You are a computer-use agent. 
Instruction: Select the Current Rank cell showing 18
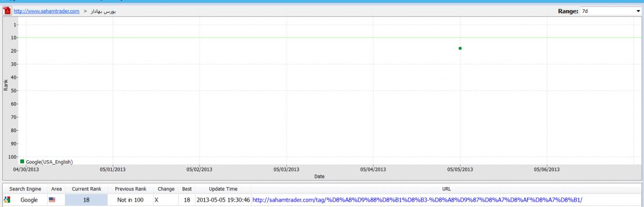tap(86, 199)
